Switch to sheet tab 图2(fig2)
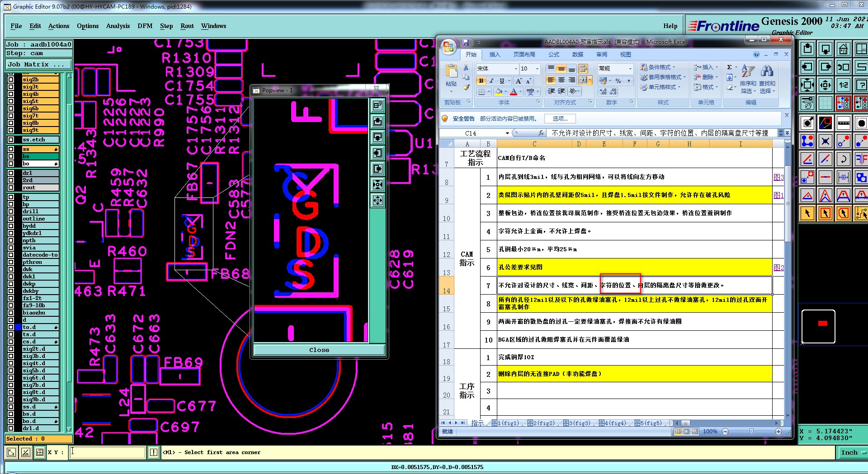 coord(541,423)
